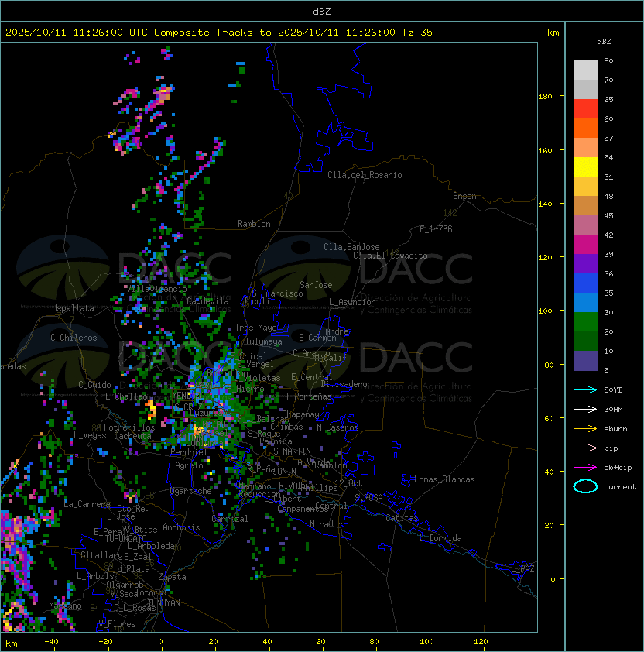This screenshot has width=644, height=652.
Task: Select the 'Mirador' map label
Action: [x=327, y=524]
